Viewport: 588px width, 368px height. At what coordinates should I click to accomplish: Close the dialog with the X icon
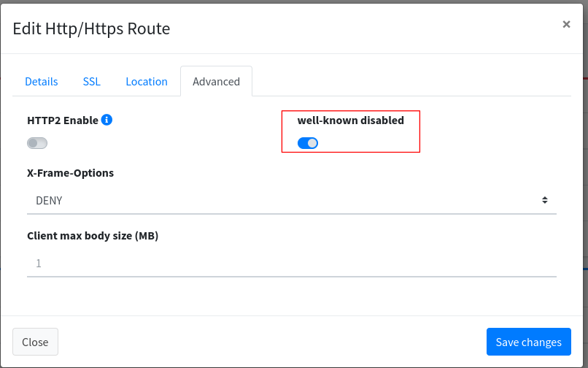(566, 24)
